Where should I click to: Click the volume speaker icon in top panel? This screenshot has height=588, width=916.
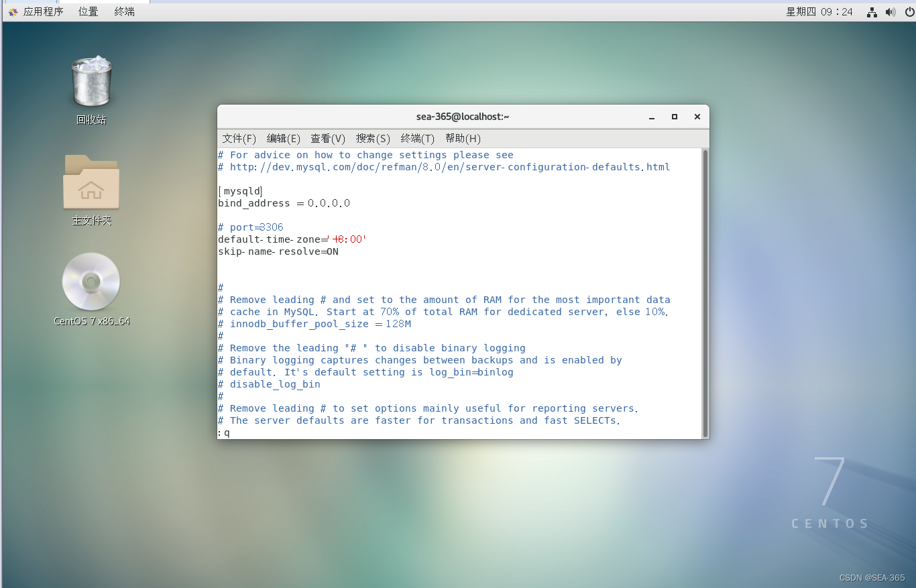[891, 11]
